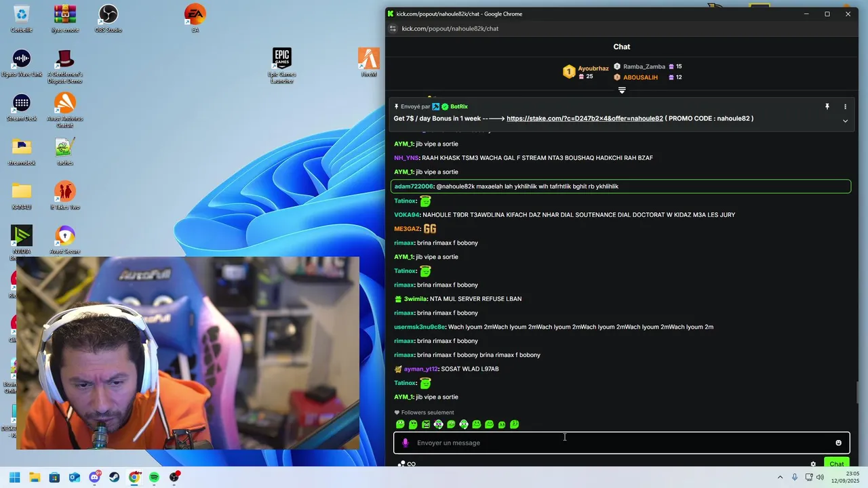Insert the second green emote in quick bar
The image size is (868, 488).
[413, 424]
